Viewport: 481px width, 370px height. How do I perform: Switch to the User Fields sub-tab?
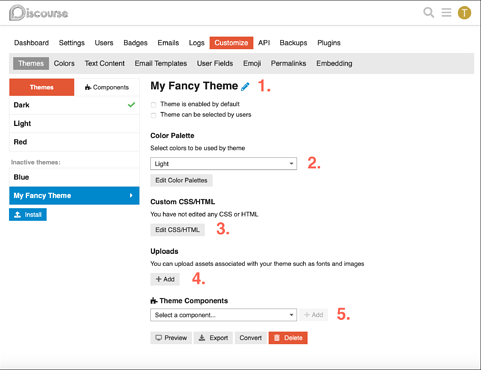tap(215, 63)
